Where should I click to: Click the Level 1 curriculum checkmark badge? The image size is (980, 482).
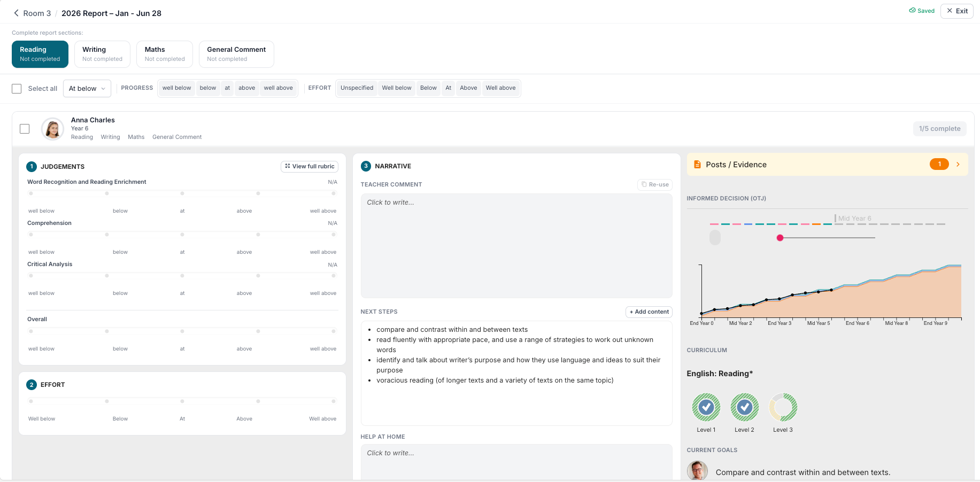pos(706,408)
